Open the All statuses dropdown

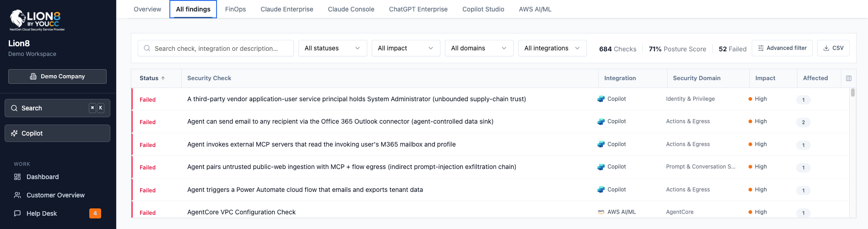click(x=332, y=48)
